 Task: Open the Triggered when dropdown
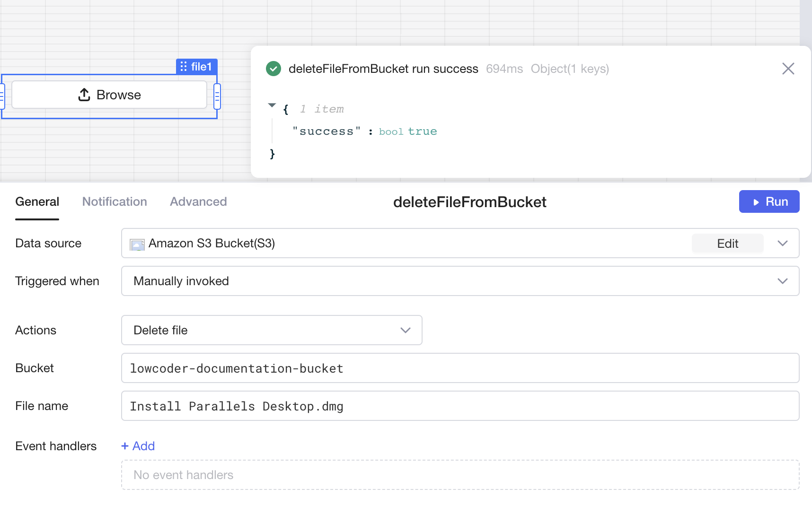pyautogui.click(x=459, y=281)
